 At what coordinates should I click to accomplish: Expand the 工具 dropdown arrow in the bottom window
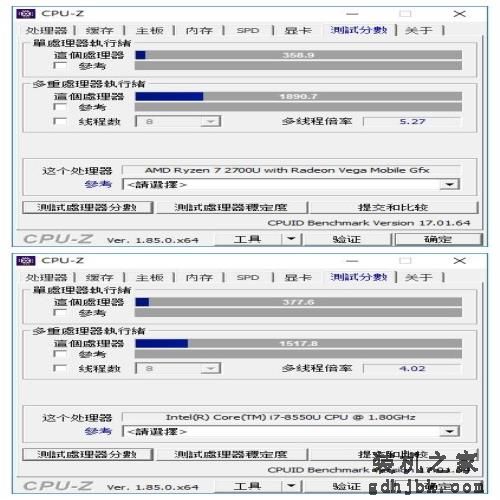coord(291,486)
